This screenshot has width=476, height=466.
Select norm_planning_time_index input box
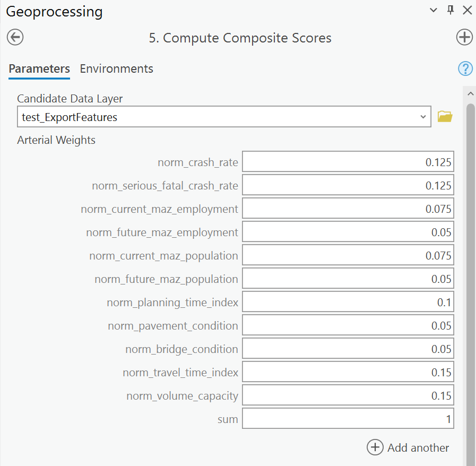348,302
